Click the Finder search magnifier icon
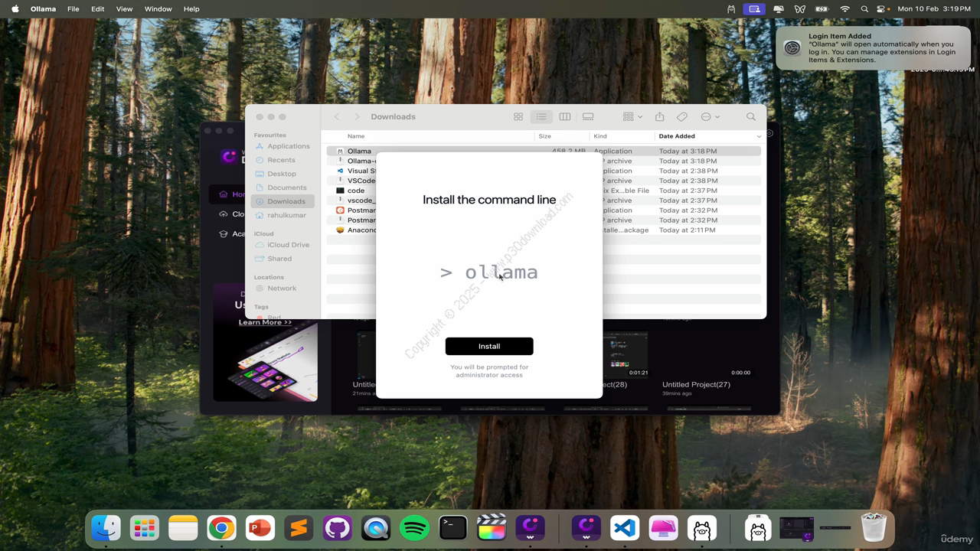This screenshot has width=980, height=551. click(x=751, y=116)
